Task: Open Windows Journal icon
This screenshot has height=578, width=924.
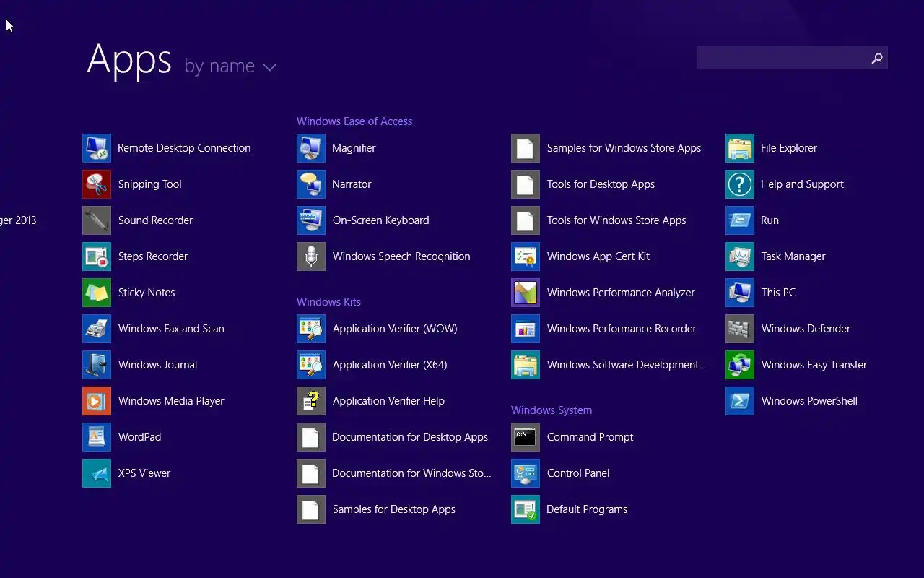Action: 97,365
